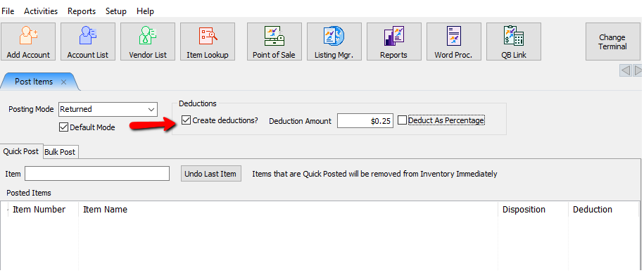Screen dimensions: 644x273
Task: Open the Listing Mgr. toolbar icon
Action: pos(334,42)
